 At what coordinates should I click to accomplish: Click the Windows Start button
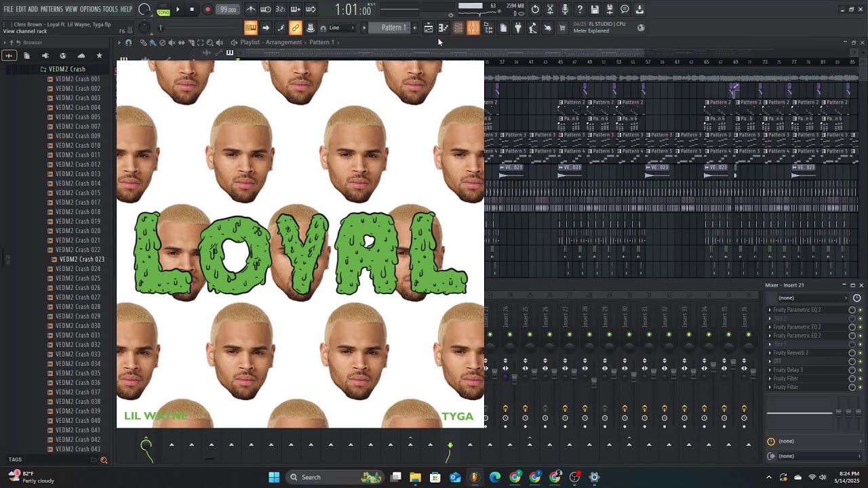pos(274,477)
